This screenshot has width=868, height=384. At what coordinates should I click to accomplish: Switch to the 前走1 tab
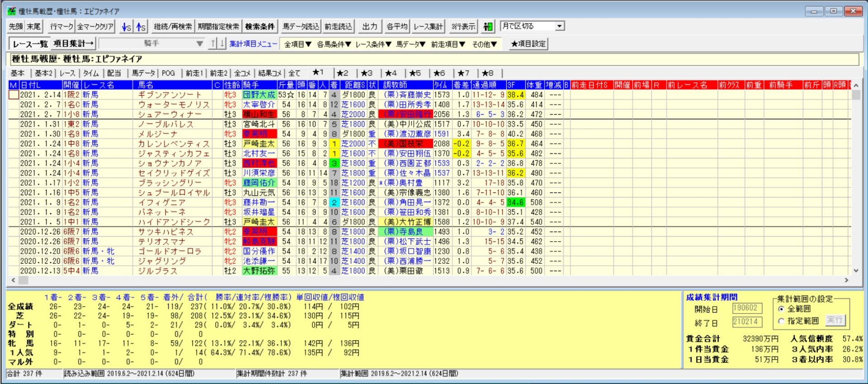194,73
